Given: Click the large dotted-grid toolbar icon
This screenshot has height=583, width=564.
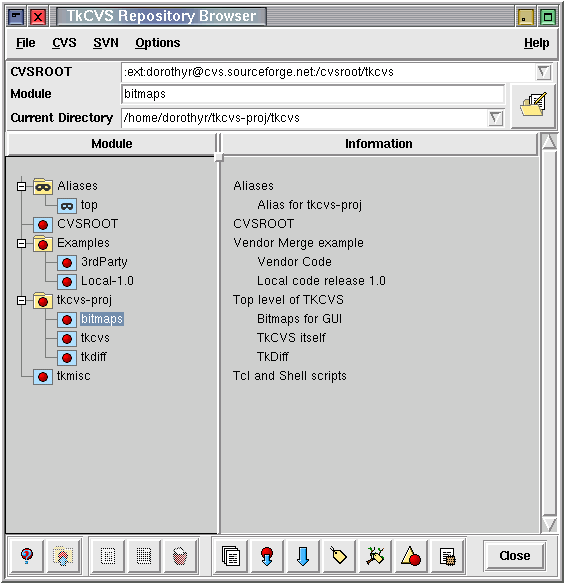Looking at the screenshot, I should [x=144, y=556].
